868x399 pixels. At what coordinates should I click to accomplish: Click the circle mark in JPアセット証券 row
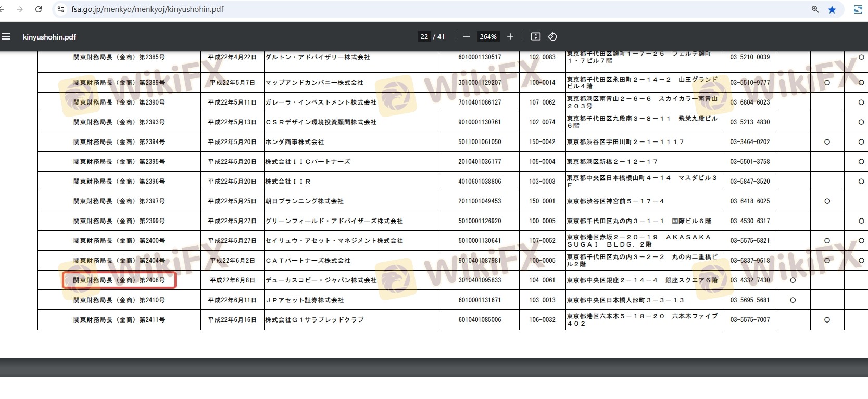(792, 300)
